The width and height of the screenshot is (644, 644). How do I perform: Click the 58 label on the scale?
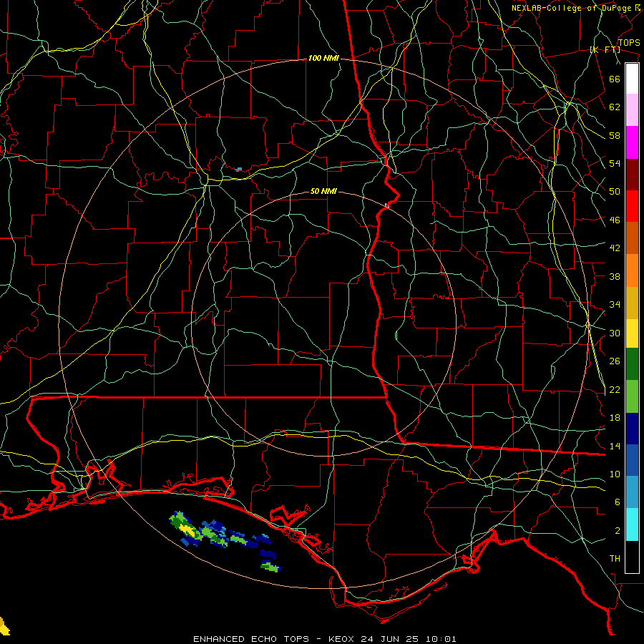pos(615,135)
